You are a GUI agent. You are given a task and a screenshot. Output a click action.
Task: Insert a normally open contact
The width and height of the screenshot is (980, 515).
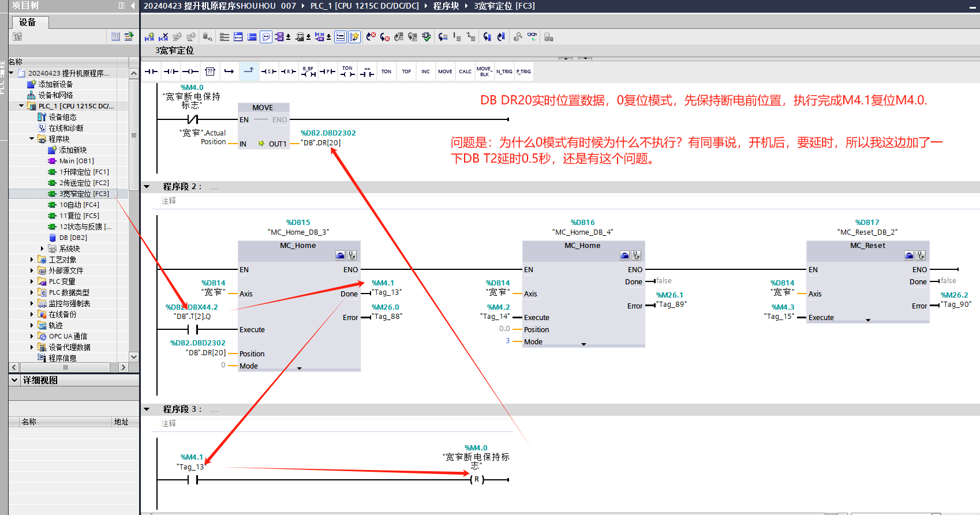pyautogui.click(x=151, y=72)
